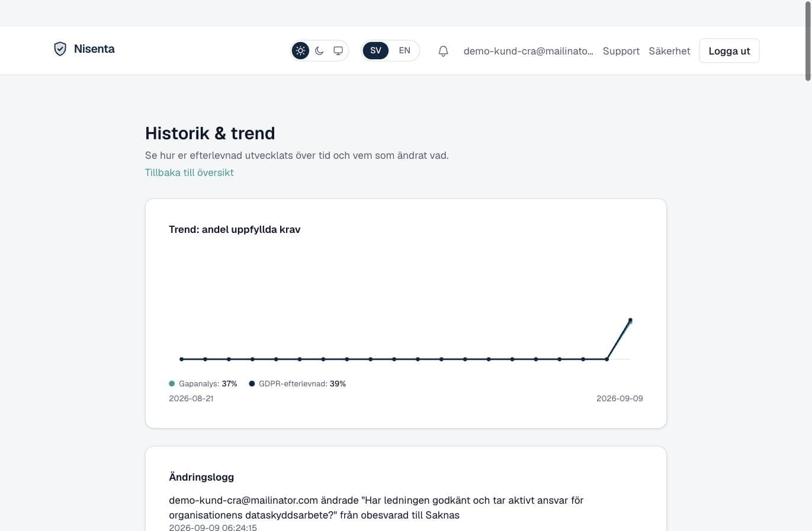Click Trend: andel uppfyllda krav title
Image resolution: width=812 pixels, height=531 pixels.
point(235,229)
